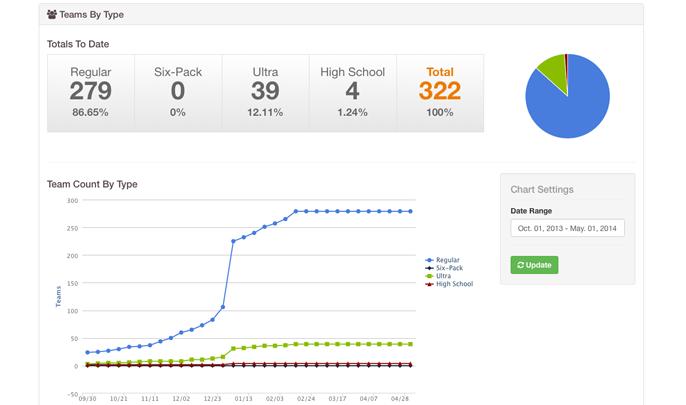Click the Six-Pack totals tile showing 0
The width and height of the screenshot is (686, 405).
click(178, 93)
